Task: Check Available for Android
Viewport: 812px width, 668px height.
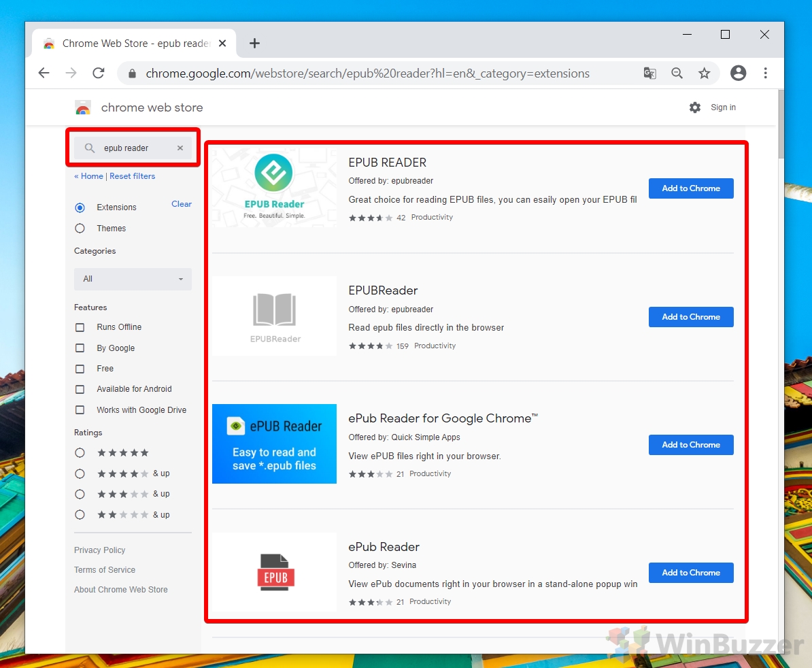Action: click(x=80, y=389)
